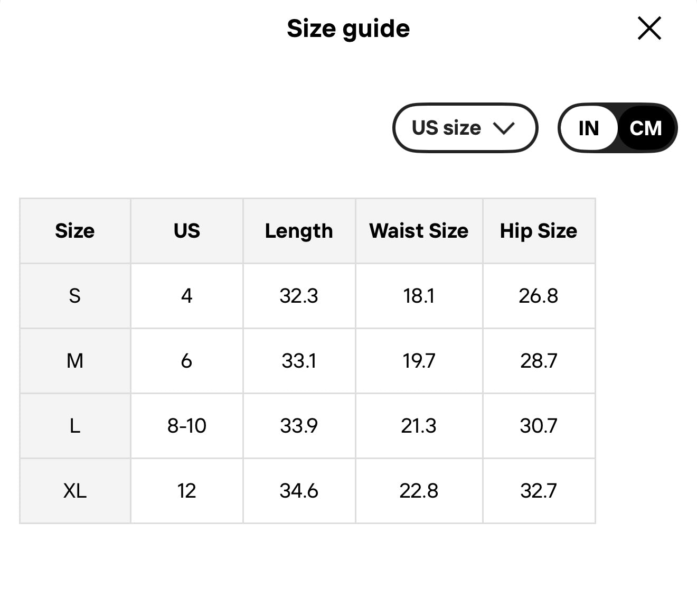This screenshot has width=697, height=616.
Task: Click the Hip Size column header
Action: point(539,231)
